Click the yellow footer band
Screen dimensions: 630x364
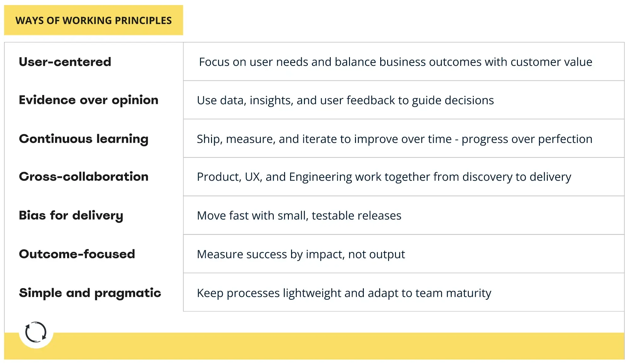click(x=314, y=346)
